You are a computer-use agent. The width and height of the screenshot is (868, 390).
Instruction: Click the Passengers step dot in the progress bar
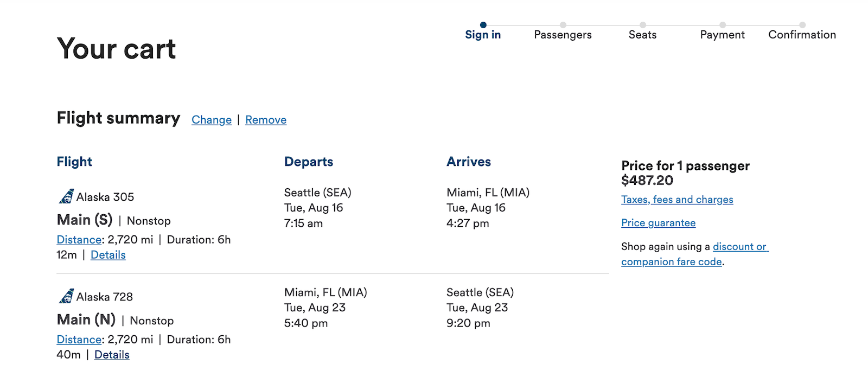click(x=563, y=24)
